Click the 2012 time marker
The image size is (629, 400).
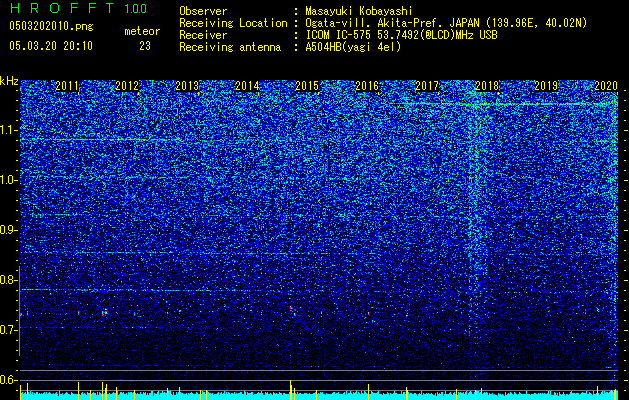pyautogui.click(x=127, y=86)
